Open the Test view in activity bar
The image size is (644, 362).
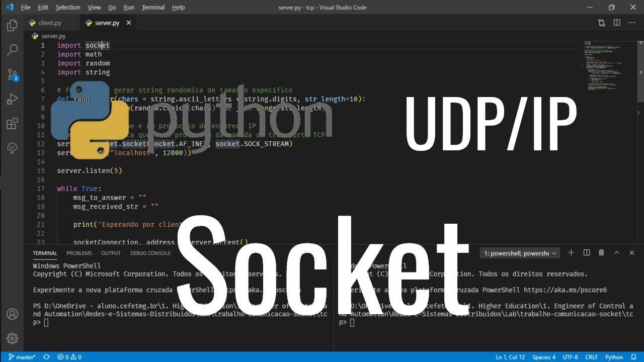pyautogui.click(x=12, y=148)
